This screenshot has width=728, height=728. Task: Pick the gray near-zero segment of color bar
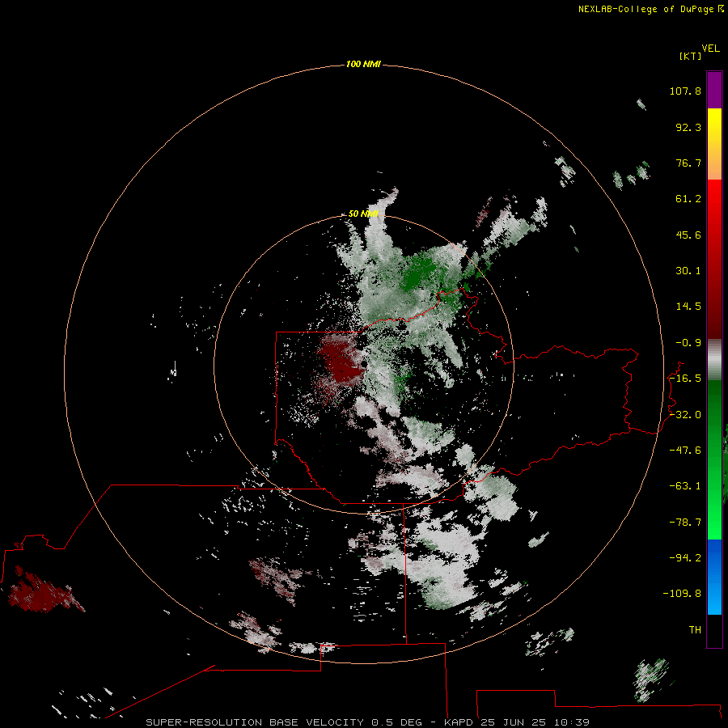coord(714,360)
